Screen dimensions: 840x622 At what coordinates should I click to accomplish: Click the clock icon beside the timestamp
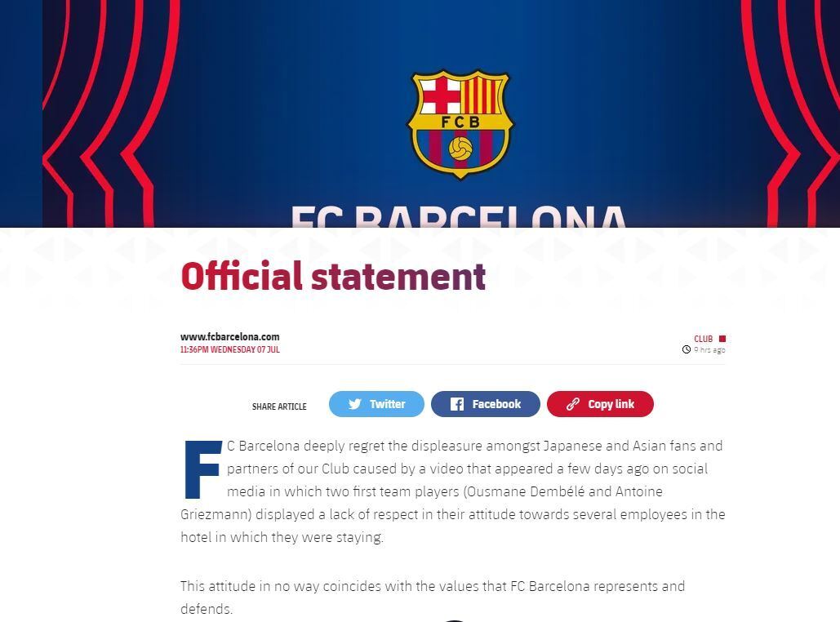point(687,350)
